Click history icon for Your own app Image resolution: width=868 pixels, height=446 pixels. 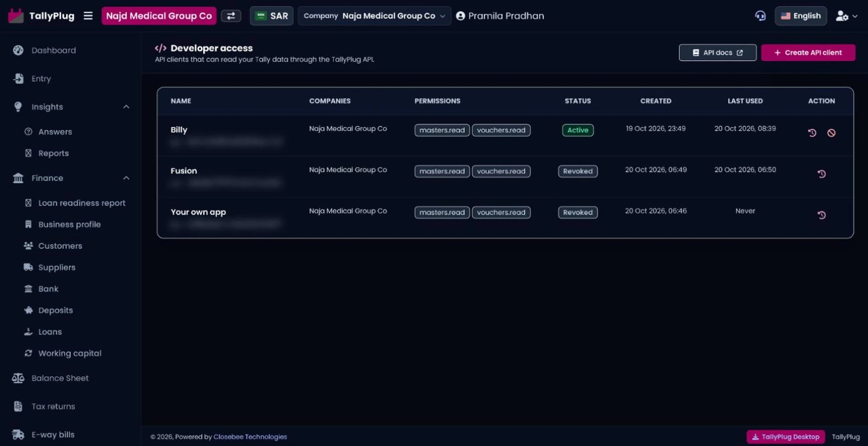click(822, 215)
